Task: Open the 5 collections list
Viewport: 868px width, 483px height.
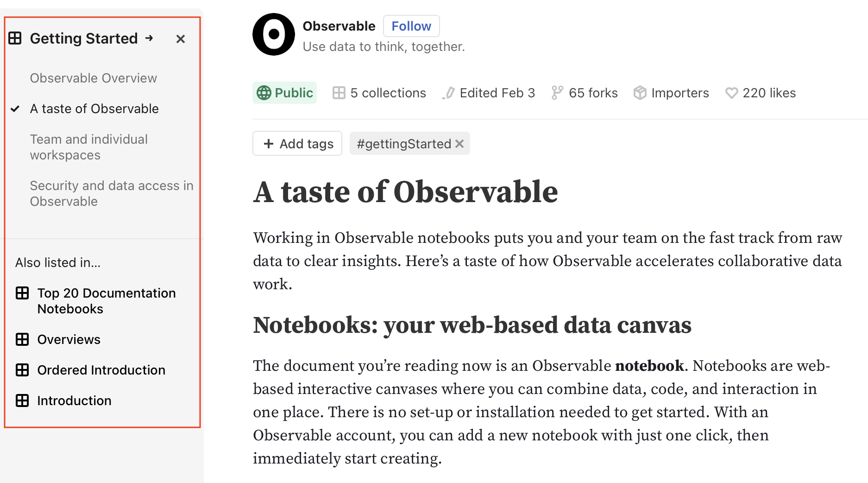Action: 388,93
